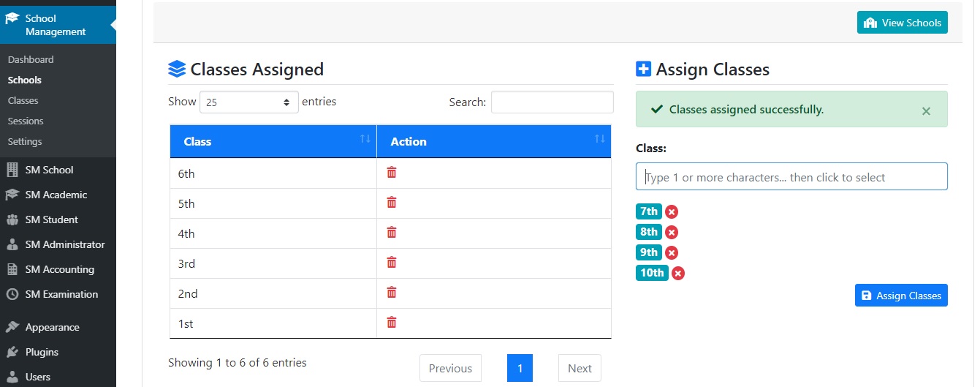The width and height of the screenshot is (980, 387).
Task: Delete the 5th class row
Action: 392,203
